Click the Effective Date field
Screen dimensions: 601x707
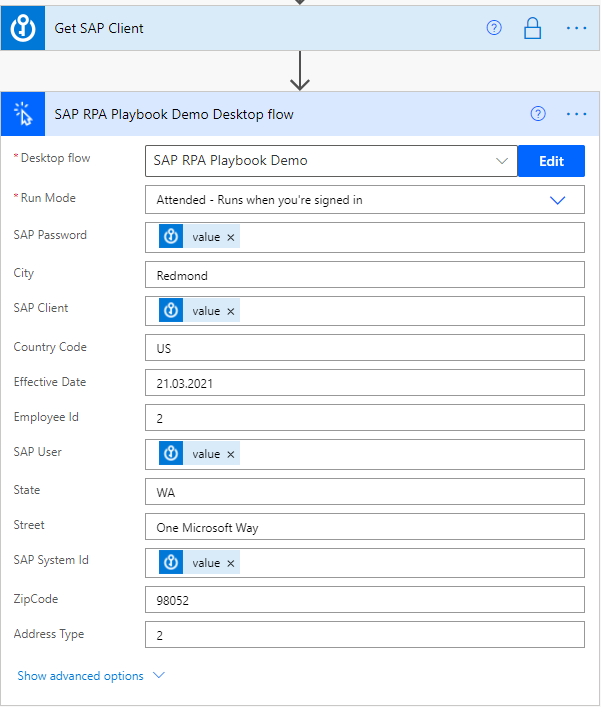(365, 383)
